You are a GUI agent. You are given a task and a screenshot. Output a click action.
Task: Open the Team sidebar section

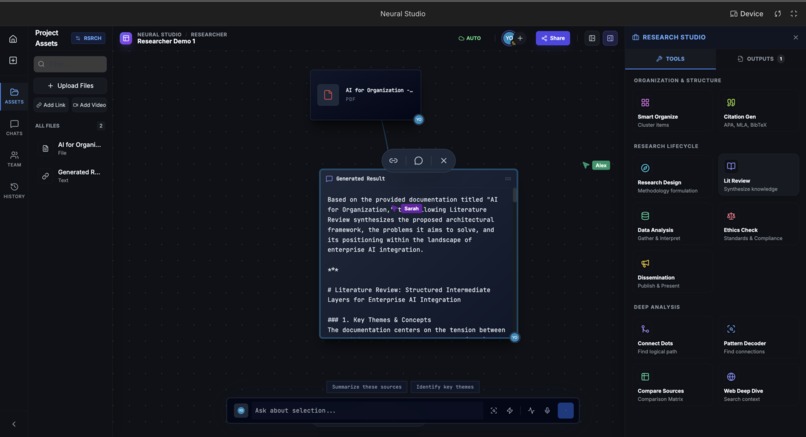coord(14,159)
